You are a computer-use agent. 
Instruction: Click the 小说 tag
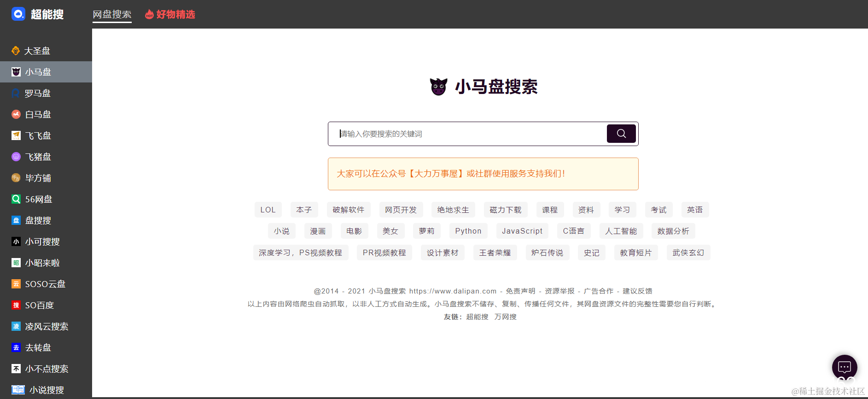click(282, 231)
